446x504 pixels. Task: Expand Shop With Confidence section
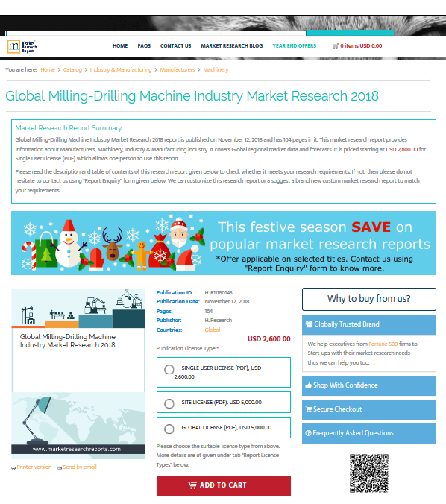point(369,385)
